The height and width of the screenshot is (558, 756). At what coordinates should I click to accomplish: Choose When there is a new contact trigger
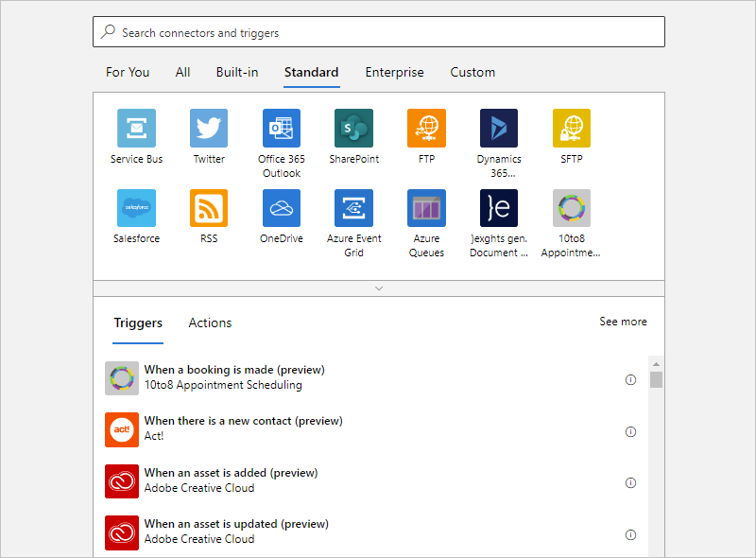[x=370, y=429]
